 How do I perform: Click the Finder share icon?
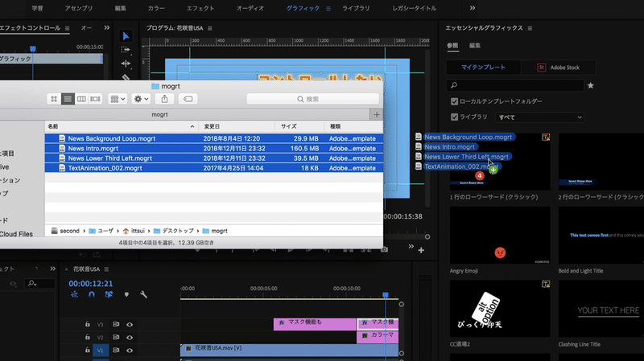pos(165,99)
